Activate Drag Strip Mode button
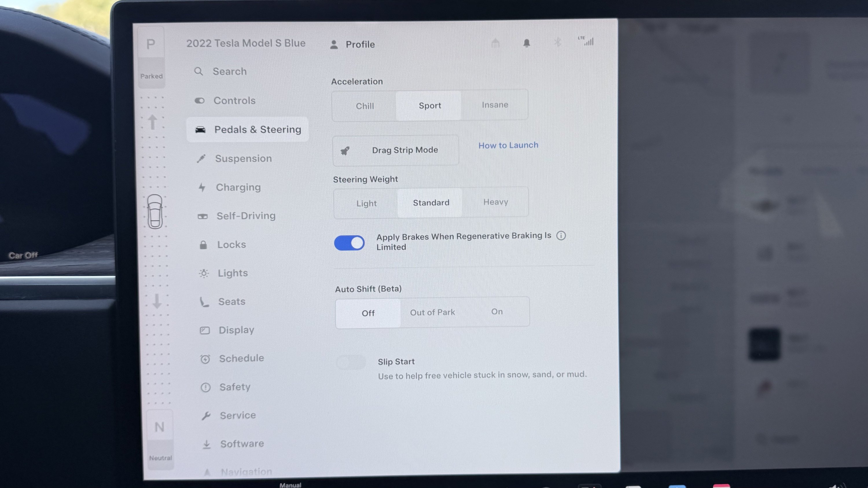This screenshot has height=488, width=868. pos(396,150)
